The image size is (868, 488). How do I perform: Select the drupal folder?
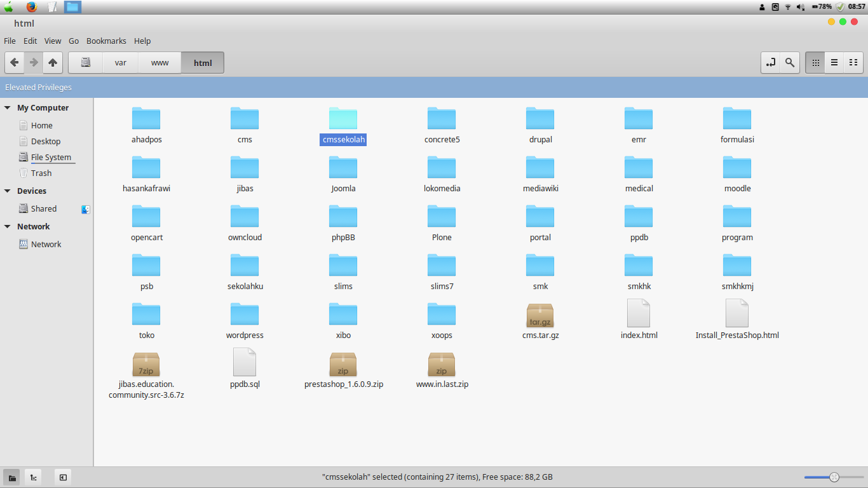[x=540, y=126]
